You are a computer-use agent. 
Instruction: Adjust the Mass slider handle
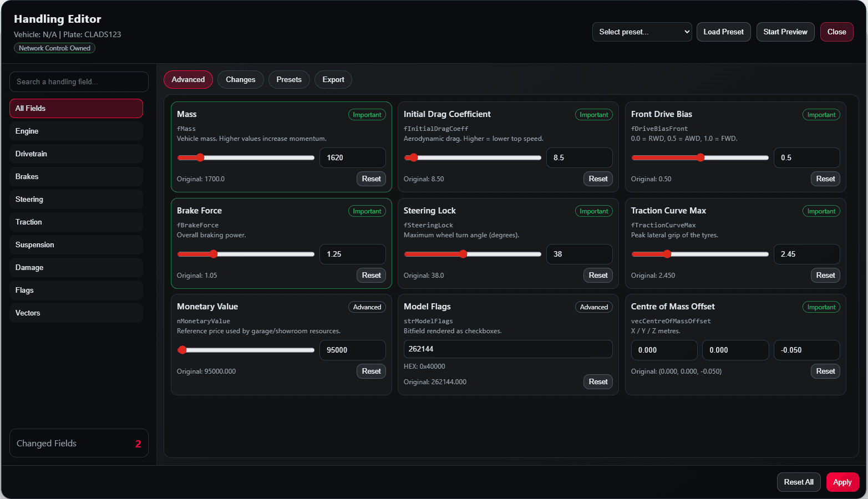[x=200, y=158]
